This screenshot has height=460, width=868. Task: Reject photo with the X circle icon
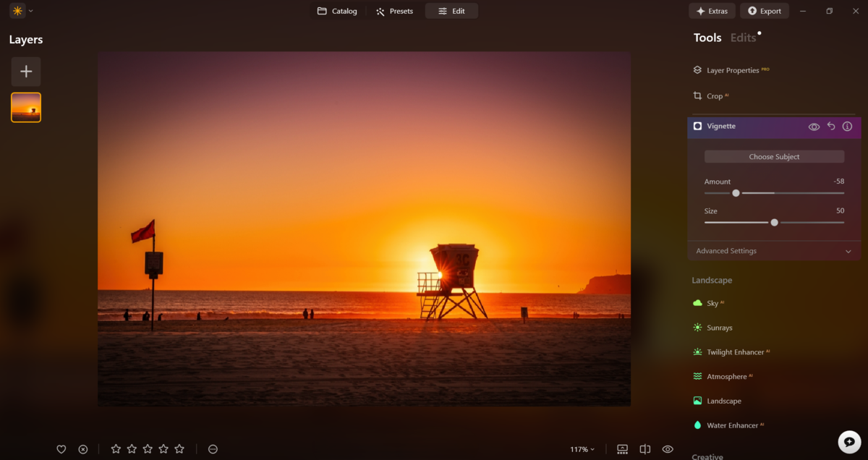83,449
